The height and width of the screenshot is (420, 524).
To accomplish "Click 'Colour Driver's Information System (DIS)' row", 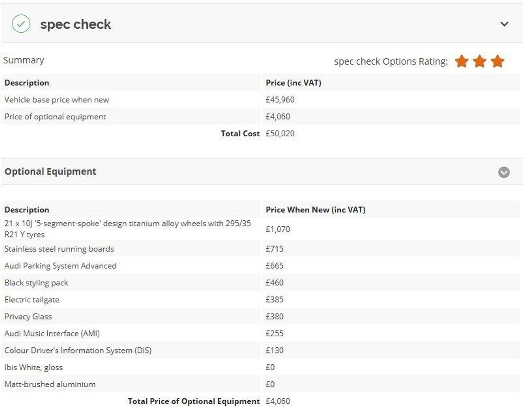I will point(261,351).
